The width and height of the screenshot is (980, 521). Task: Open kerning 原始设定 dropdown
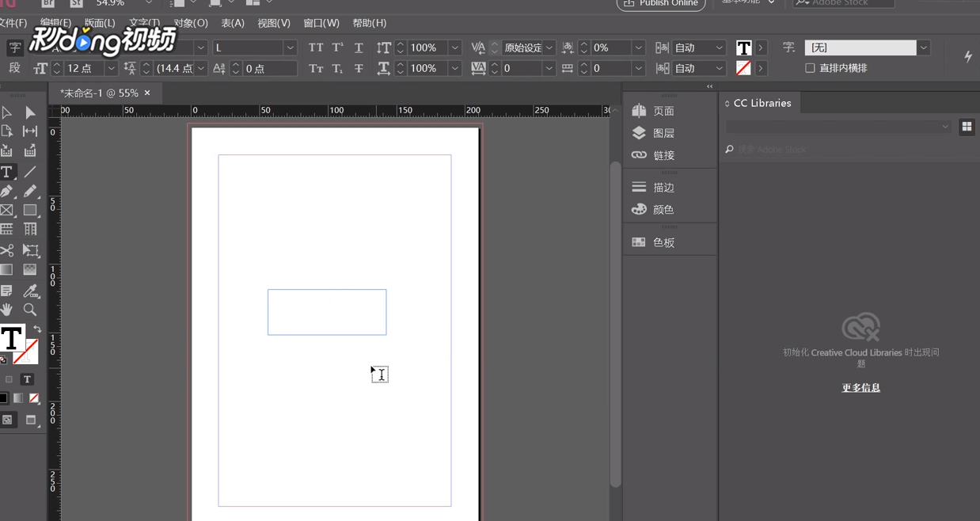[549, 48]
